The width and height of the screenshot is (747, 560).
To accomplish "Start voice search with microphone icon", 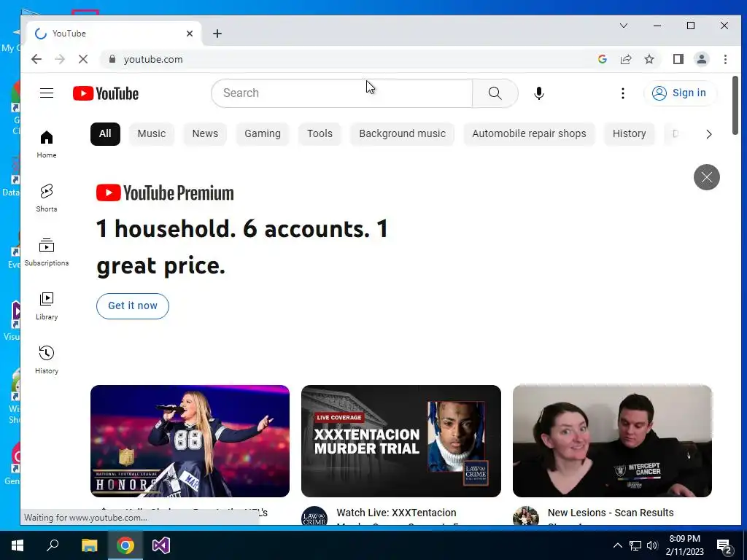I will [539, 93].
